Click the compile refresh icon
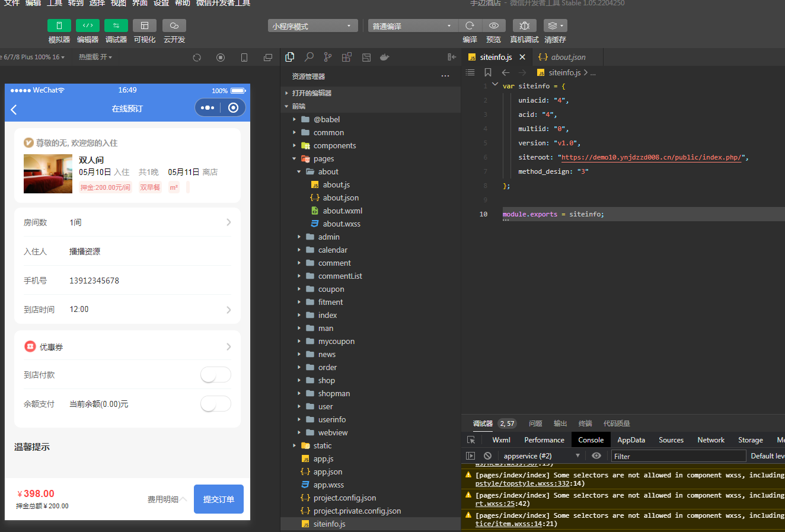Screen dimensions: 785x532 [470, 26]
